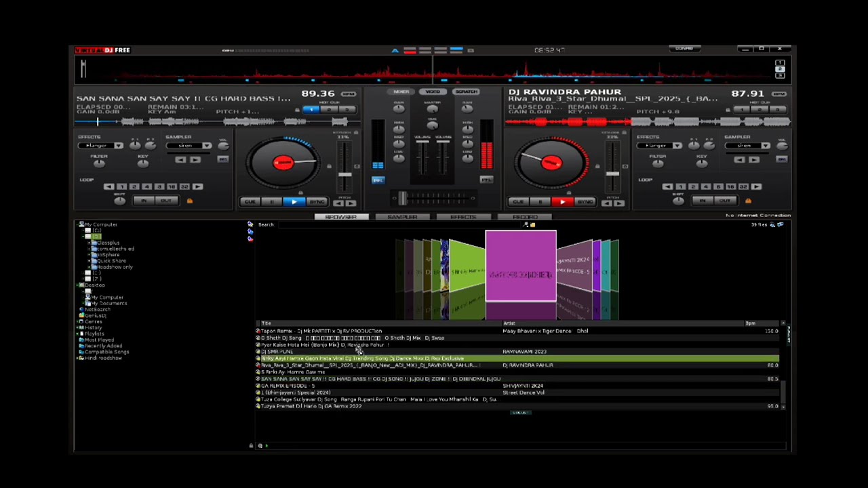Set loop OUT point on right deck
The width and height of the screenshot is (868, 488).
(724, 201)
